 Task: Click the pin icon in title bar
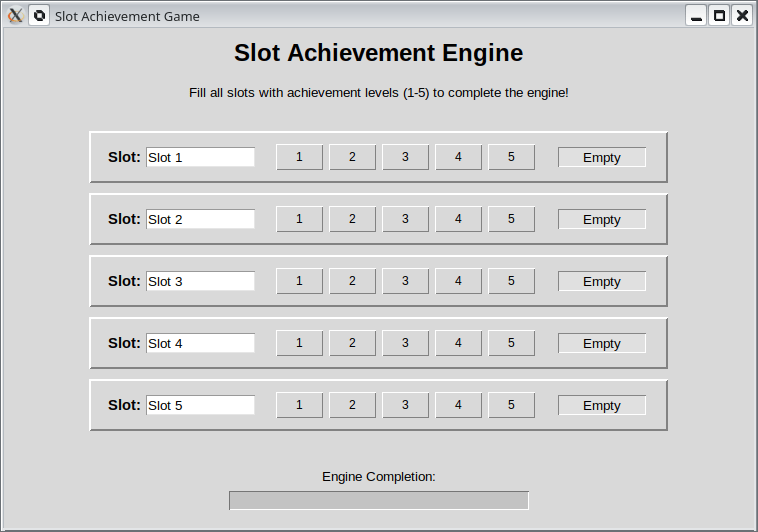tap(39, 16)
